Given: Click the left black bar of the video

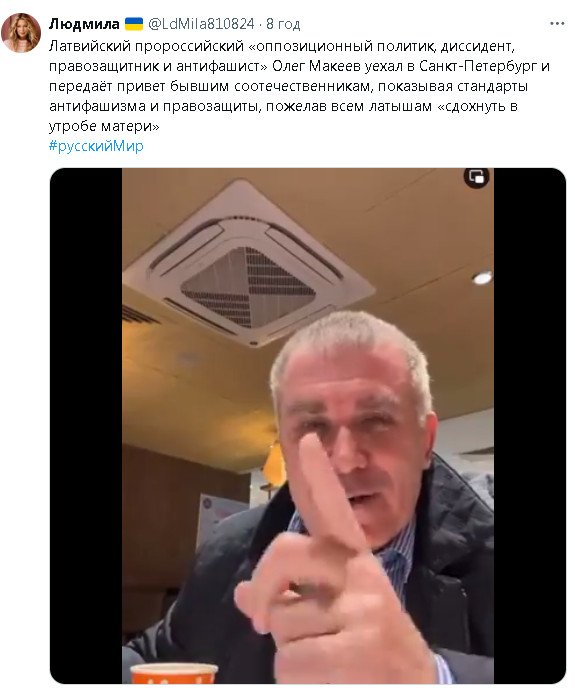Looking at the screenshot, I should (x=86, y=426).
